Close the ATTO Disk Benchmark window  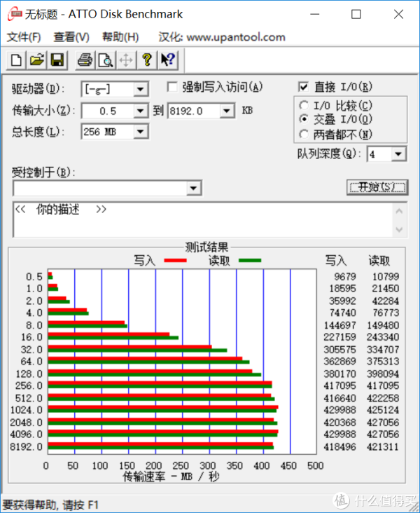click(x=398, y=15)
